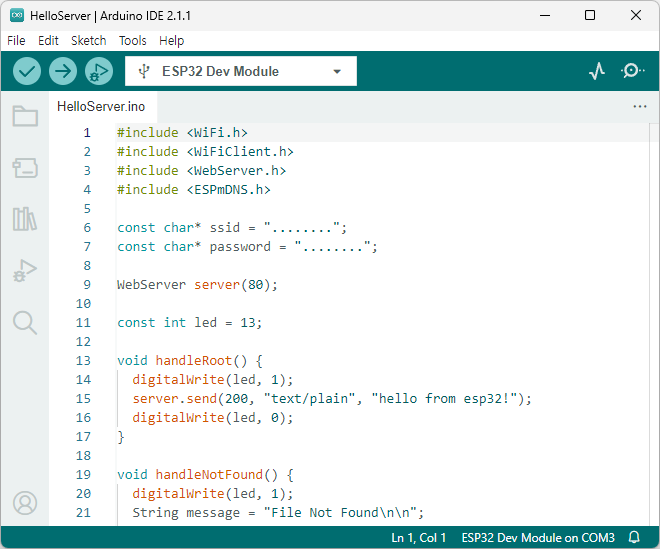Viewport: 660px width, 549px height.
Task: Open the Sketchbook folder panel
Action: coord(25,116)
